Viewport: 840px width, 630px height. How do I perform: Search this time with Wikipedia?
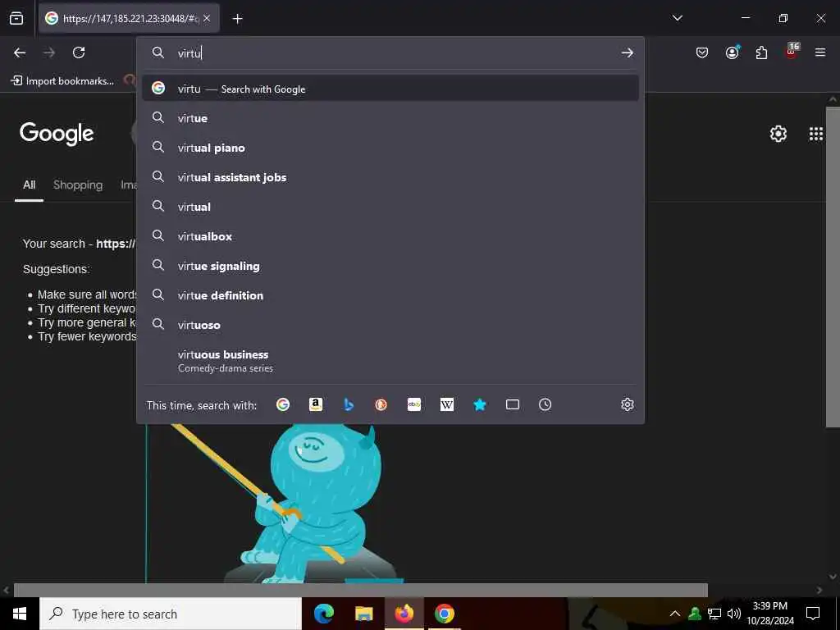pos(447,404)
